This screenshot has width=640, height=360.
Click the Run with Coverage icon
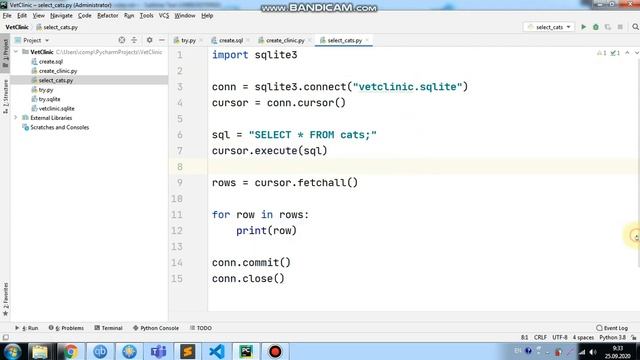click(x=608, y=27)
